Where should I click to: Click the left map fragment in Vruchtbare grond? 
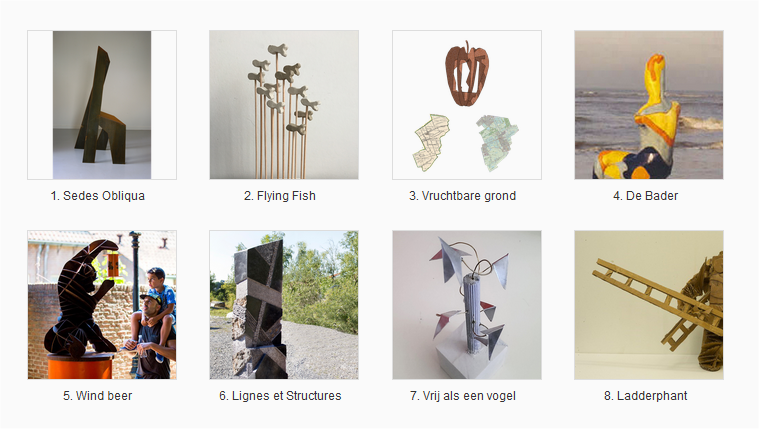click(432, 143)
